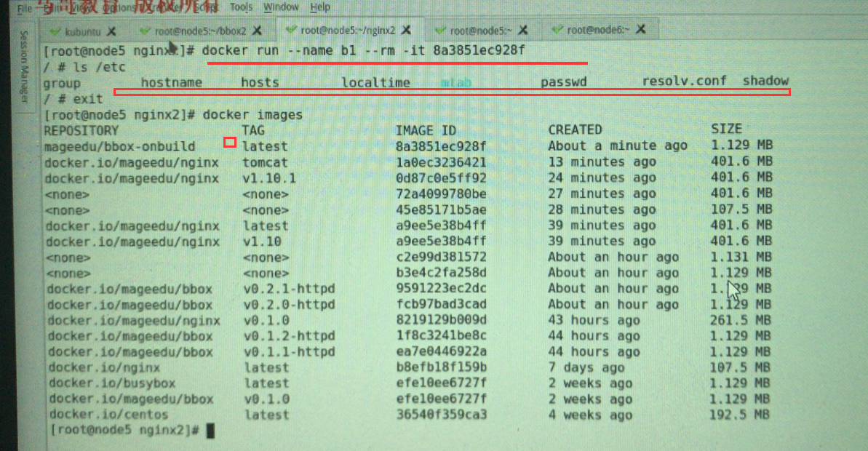Image resolution: width=868 pixels, height=451 pixels.
Task: Click '13 minutes ago' created value
Action: point(602,161)
